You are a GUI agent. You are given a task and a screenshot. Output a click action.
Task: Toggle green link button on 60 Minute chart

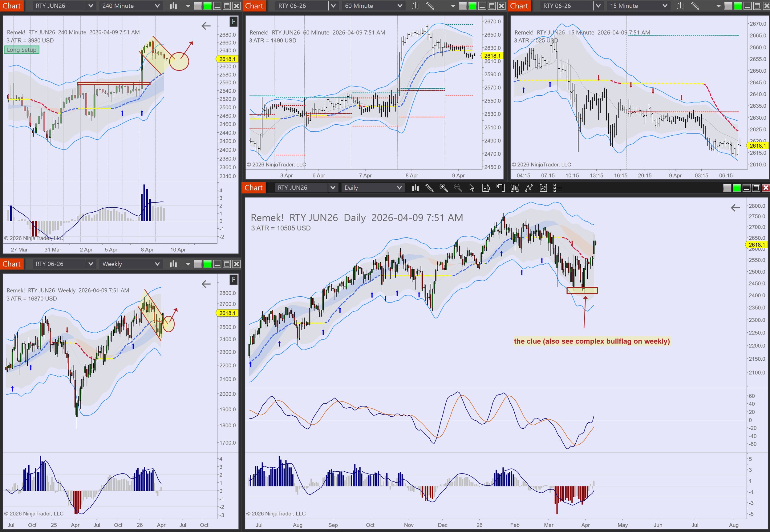tap(472, 6)
